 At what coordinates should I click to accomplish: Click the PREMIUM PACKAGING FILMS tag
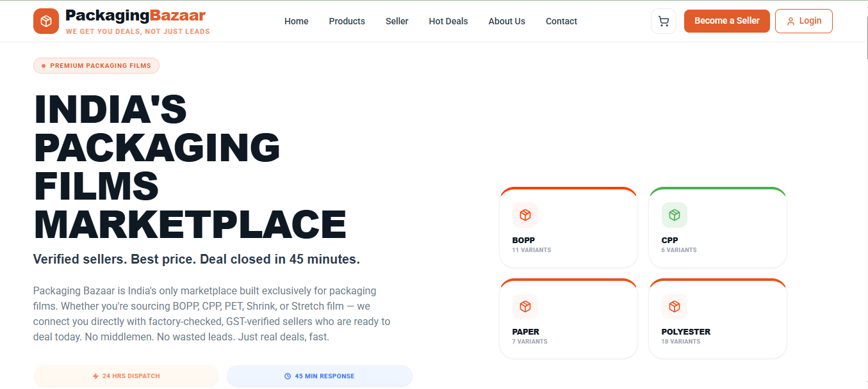96,65
